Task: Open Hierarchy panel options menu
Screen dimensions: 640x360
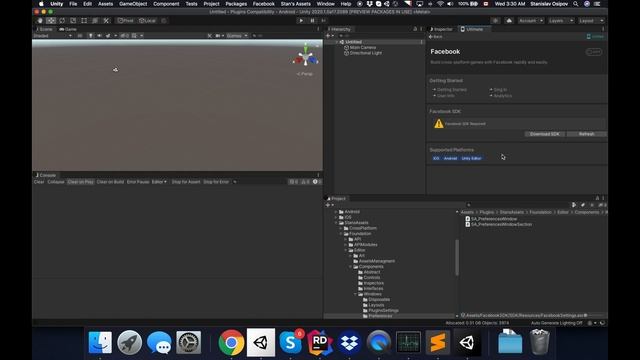Action: [x=421, y=29]
